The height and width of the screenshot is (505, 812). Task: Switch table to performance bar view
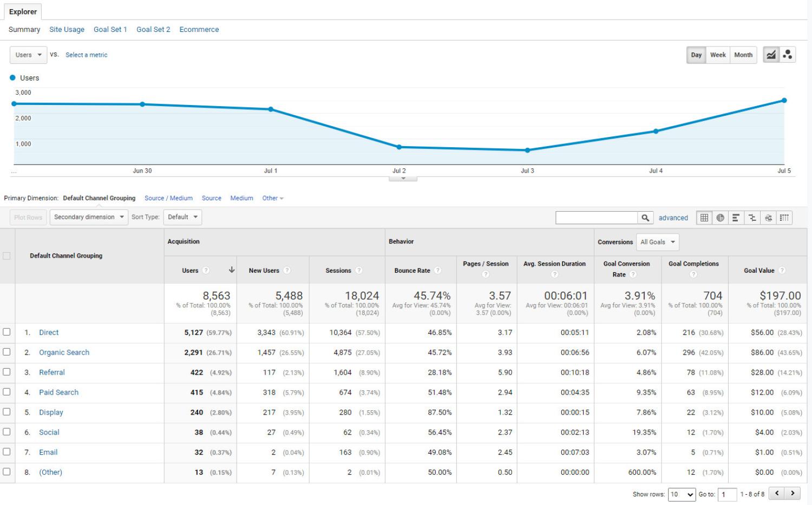736,218
